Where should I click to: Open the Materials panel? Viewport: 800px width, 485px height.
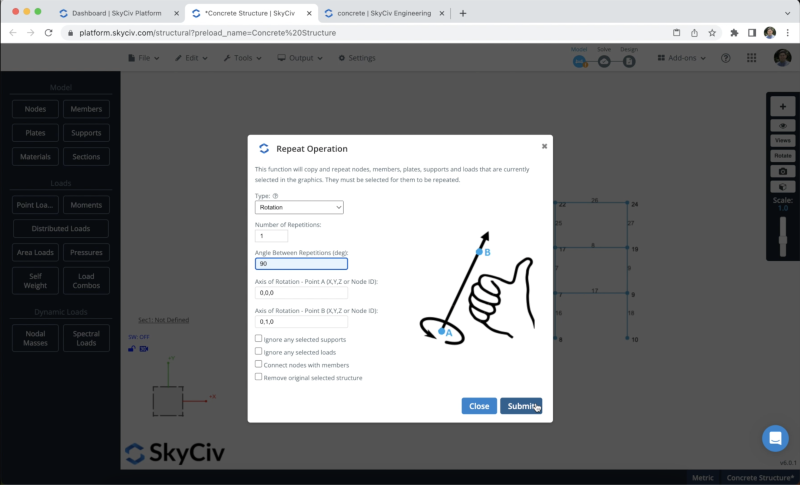35,157
